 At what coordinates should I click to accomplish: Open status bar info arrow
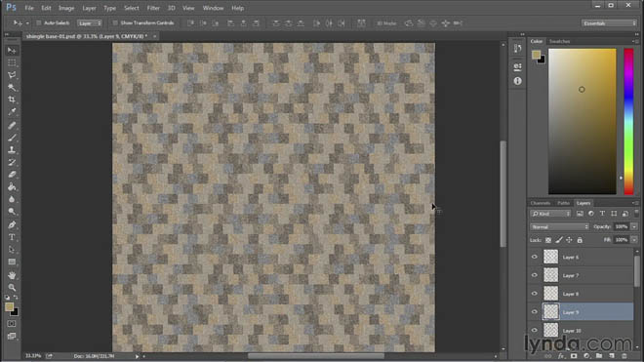point(138,356)
